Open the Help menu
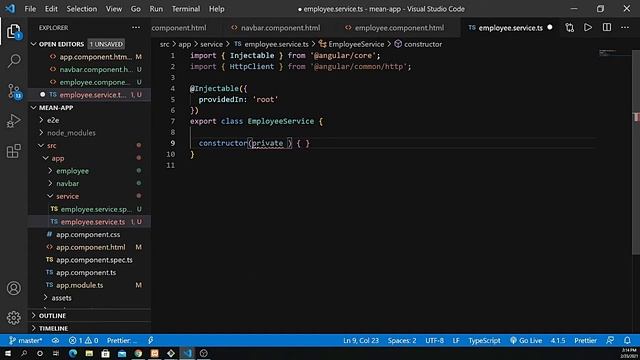The image size is (640, 360). (216, 9)
